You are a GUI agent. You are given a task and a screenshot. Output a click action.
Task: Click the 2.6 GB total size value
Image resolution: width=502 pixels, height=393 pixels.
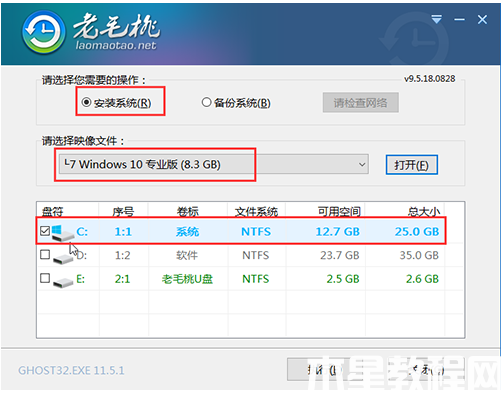pyautogui.click(x=422, y=279)
